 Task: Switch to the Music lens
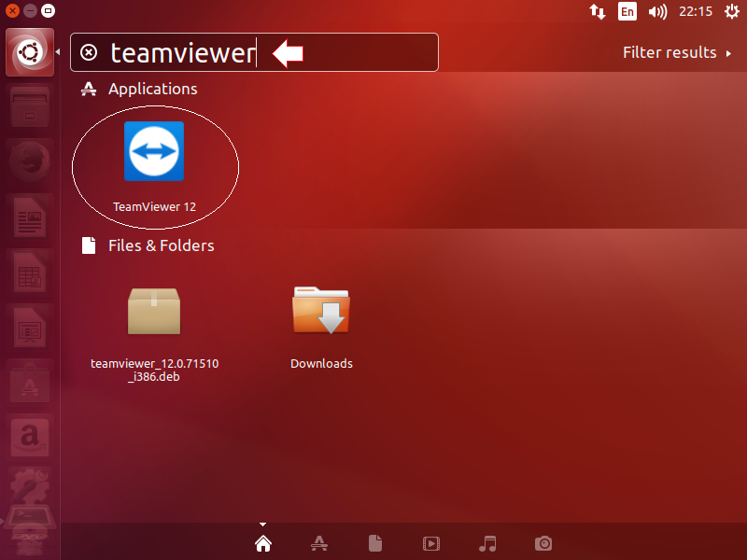[487, 543]
